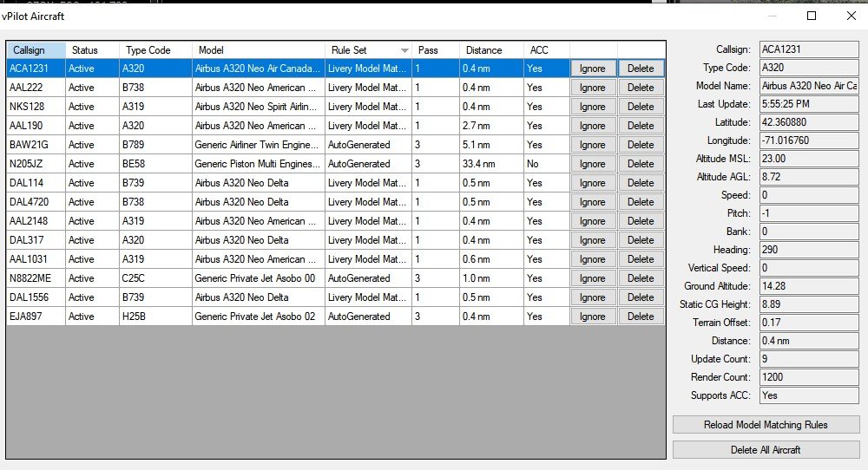Sort by the Pass column header
Image resolution: width=868 pixels, height=470 pixels.
(x=435, y=50)
